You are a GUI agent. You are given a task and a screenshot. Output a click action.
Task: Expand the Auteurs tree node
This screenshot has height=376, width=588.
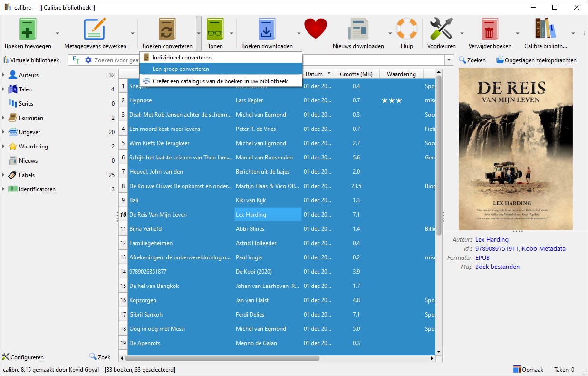click(4, 75)
